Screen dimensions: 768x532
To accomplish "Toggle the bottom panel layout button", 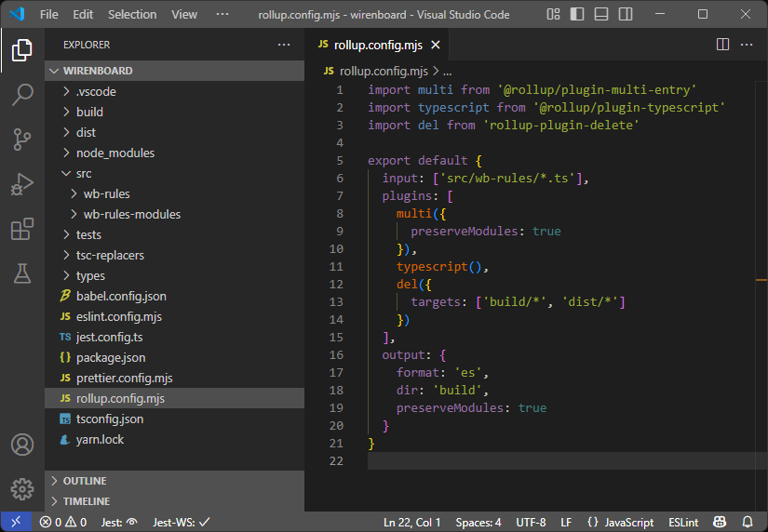I will click(601, 15).
